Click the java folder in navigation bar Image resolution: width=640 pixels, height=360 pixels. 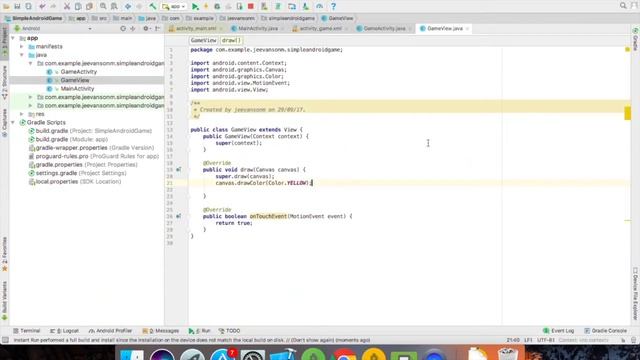coord(147,18)
